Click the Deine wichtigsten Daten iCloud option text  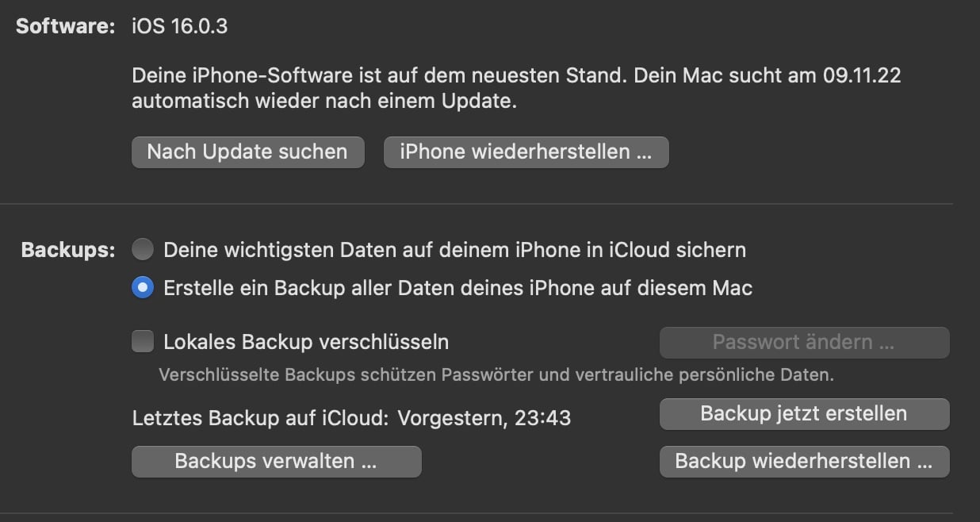click(454, 250)
